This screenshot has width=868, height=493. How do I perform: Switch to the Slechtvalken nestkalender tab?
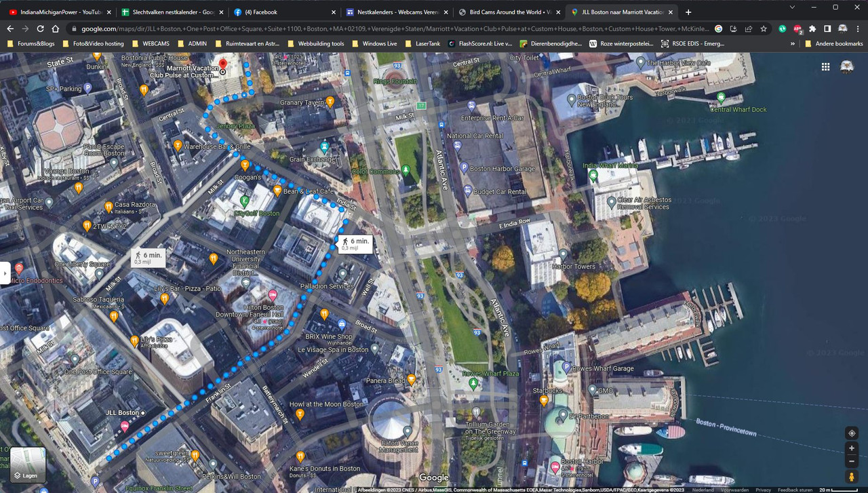tap(172, 12)
